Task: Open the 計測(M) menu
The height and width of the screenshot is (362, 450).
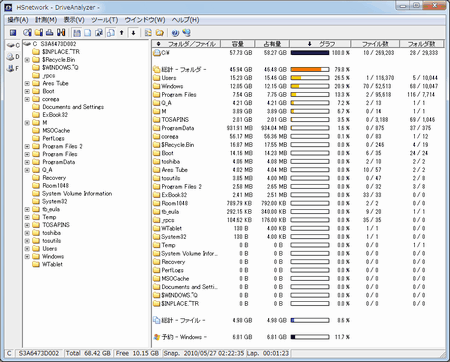Action: point(46,20)
